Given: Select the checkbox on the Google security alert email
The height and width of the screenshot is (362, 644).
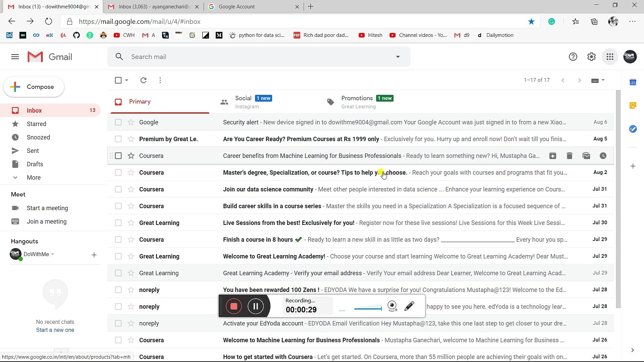Looking at the screenshot, I should pyautogui.click(x=118, y=122).
